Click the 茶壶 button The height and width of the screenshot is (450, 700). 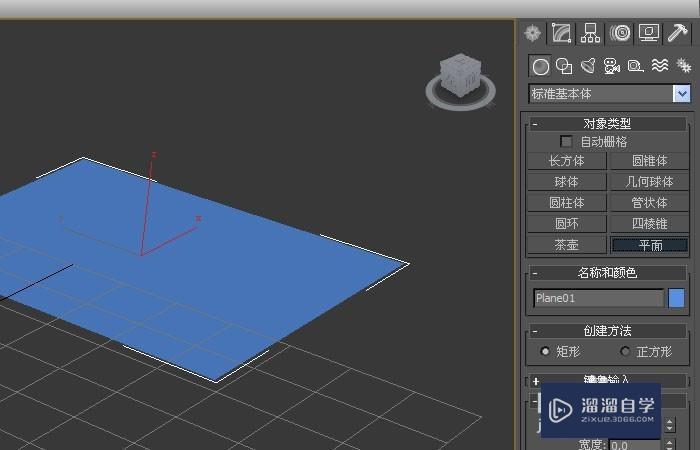click(567, 245)
